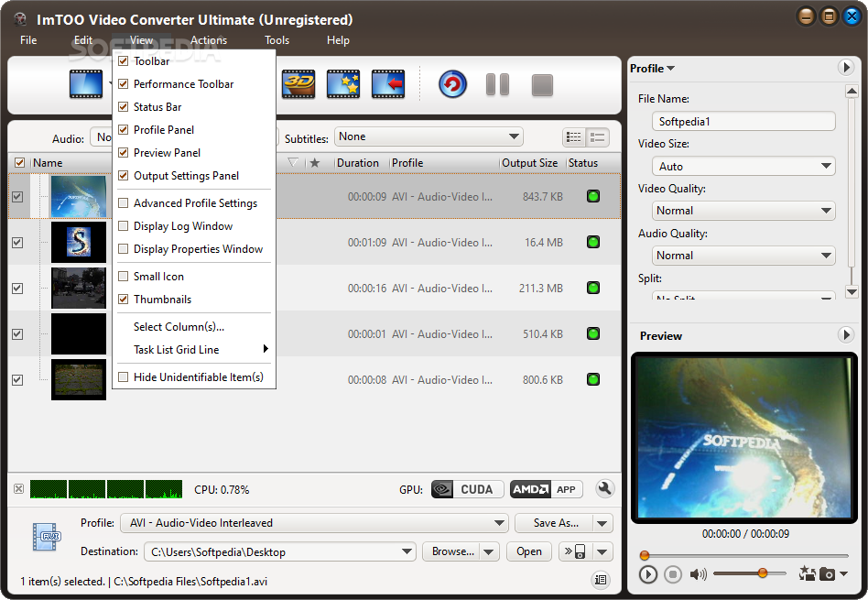
Task: Take a snapshot with camera icon
Action: pyautogui.click(x=827, y=574)
